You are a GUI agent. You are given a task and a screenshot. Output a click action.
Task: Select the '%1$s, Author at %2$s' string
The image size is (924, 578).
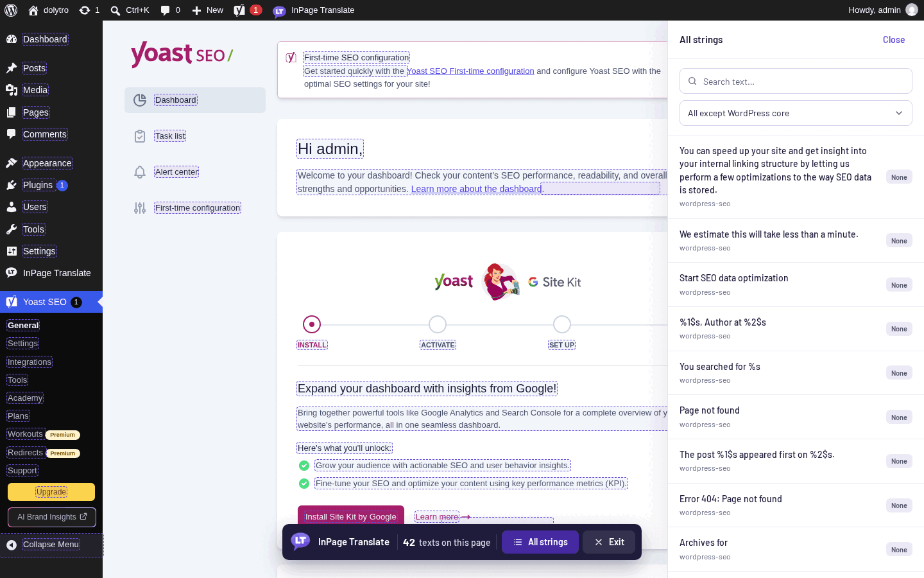click(796, 329)
